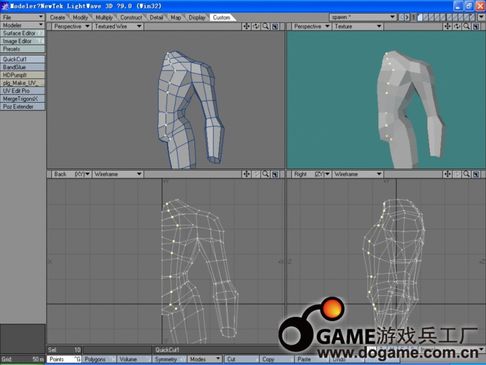Switch to the Multiply tab
486x365 pixels.
[104, 17]
